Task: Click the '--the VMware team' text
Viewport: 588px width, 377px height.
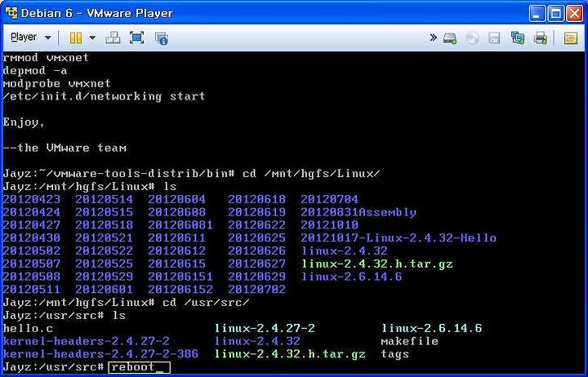Action: point(65,148)
